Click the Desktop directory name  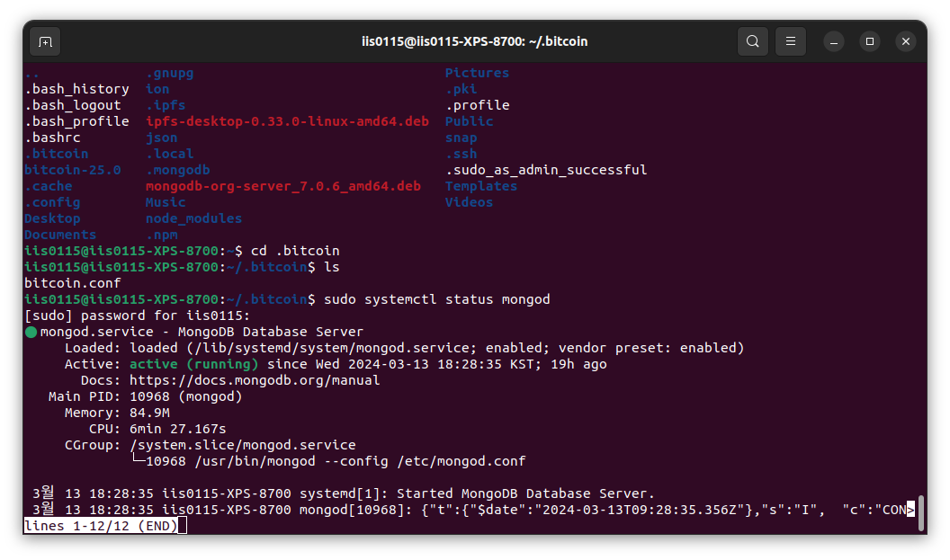tap(52, 218)
